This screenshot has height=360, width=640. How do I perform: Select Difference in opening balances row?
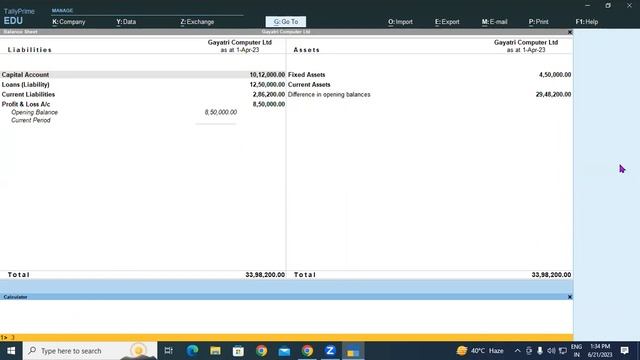pyautogui.click(x=429, y=94)
